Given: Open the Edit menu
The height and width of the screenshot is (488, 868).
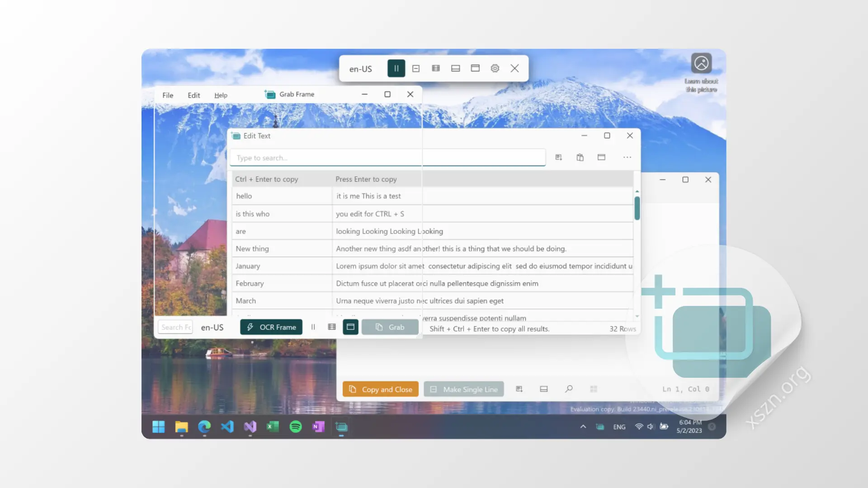Looking at the screenshot, I should coord(193,95).
